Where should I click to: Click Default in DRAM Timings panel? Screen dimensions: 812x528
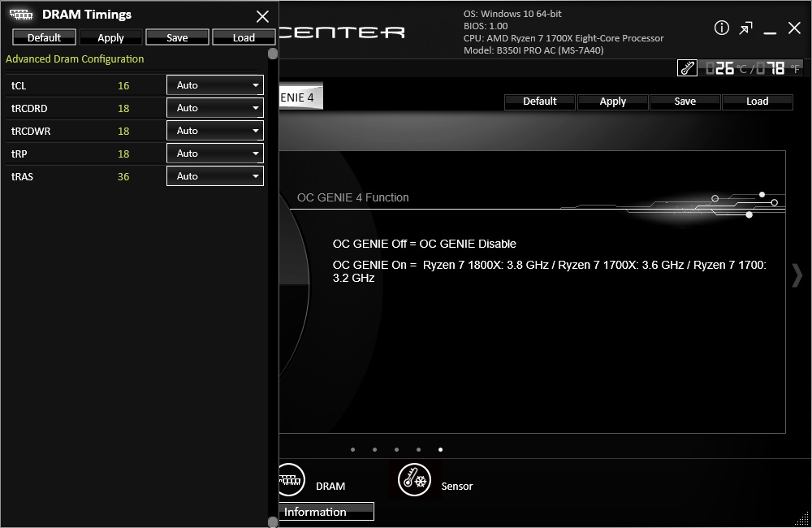point(44,37)
